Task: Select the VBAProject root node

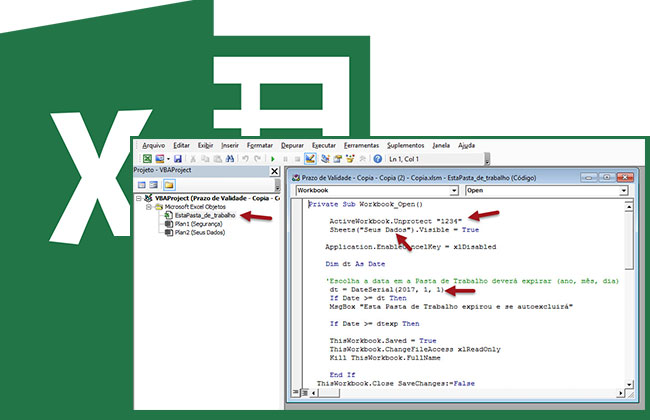Action: [x=217, y=198]
